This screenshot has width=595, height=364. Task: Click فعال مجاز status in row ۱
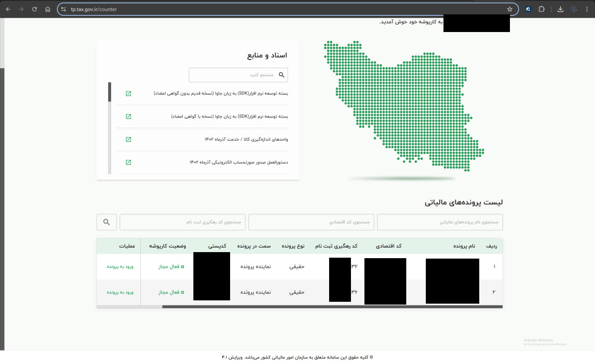click(171, 266)
